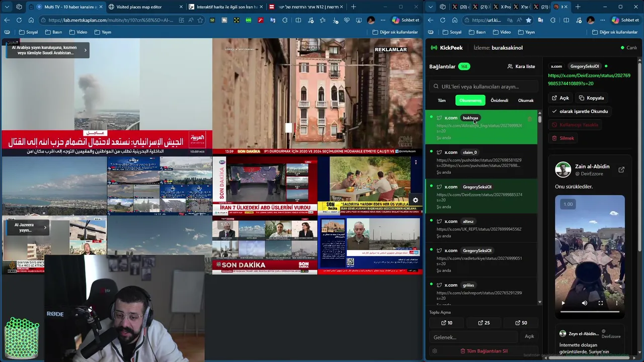Bulk open 10 links
The height and width of the screenshot is (362, 644).
tap(447, 323)
